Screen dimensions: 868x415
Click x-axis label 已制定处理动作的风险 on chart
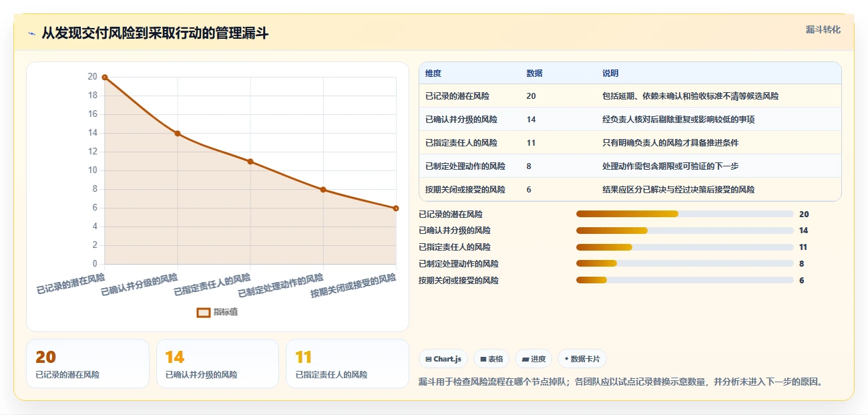pyautogui.click(x=281, y=287)
